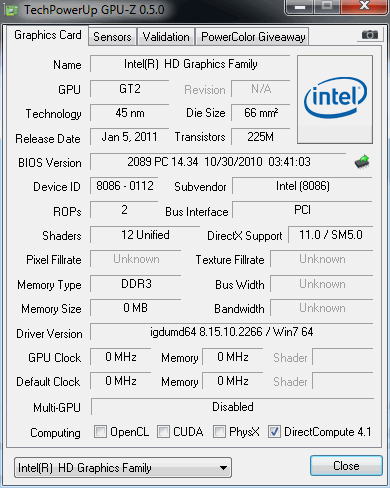This screenshot has height=488, width=390.
Task: Click the Transistors value 225M
Action: (261, 137)
